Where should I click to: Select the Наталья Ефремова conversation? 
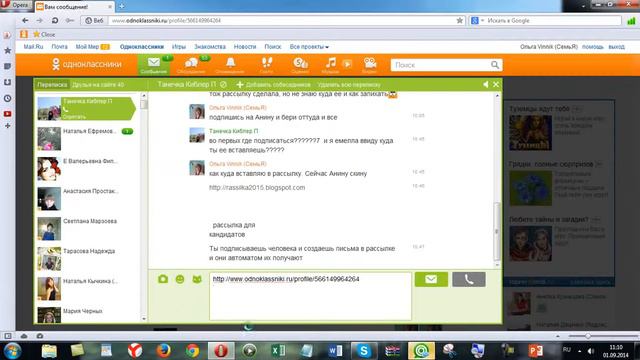[86, 139]
